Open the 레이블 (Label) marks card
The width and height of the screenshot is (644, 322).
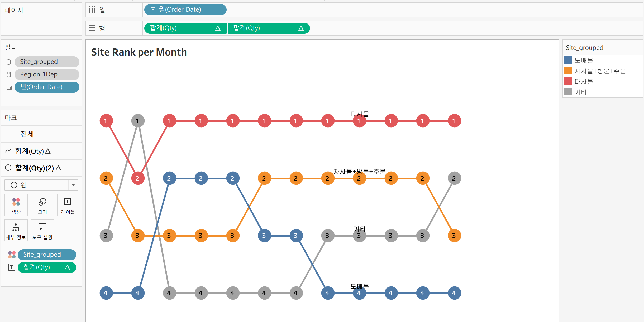pyautogui.click(x=68, y=205)
